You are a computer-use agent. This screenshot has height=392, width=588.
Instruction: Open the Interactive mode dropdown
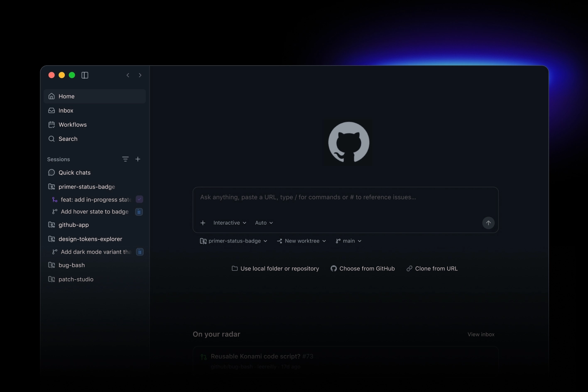230,223
